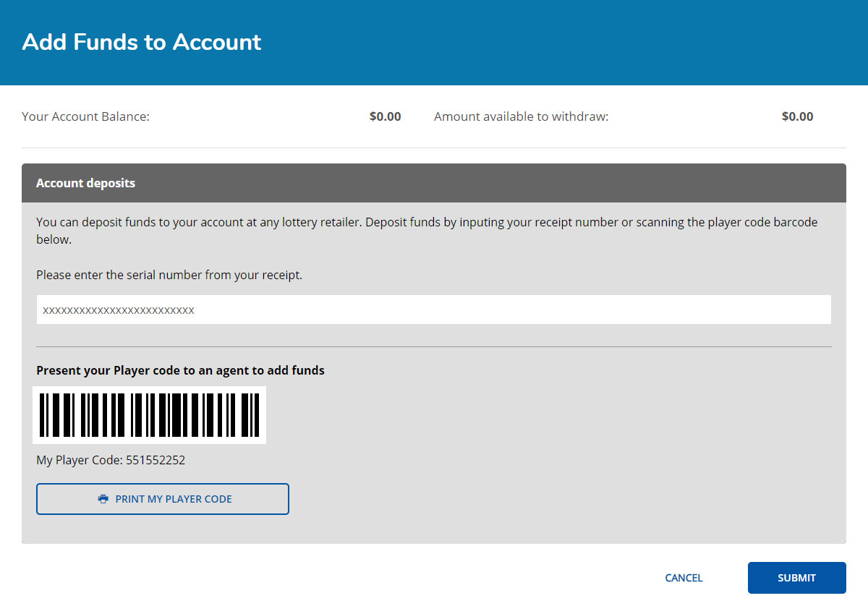This screenshot has width=868, height=614.
Task: Click the printer icon on the print button
Action: coord(103,499)
